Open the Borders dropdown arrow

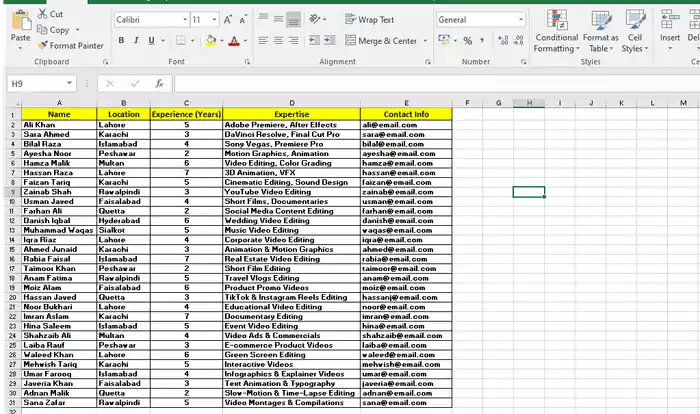(x=192, y=41)
